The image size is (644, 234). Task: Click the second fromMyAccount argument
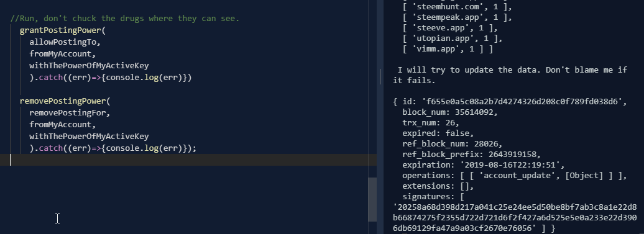click(60, 124)
